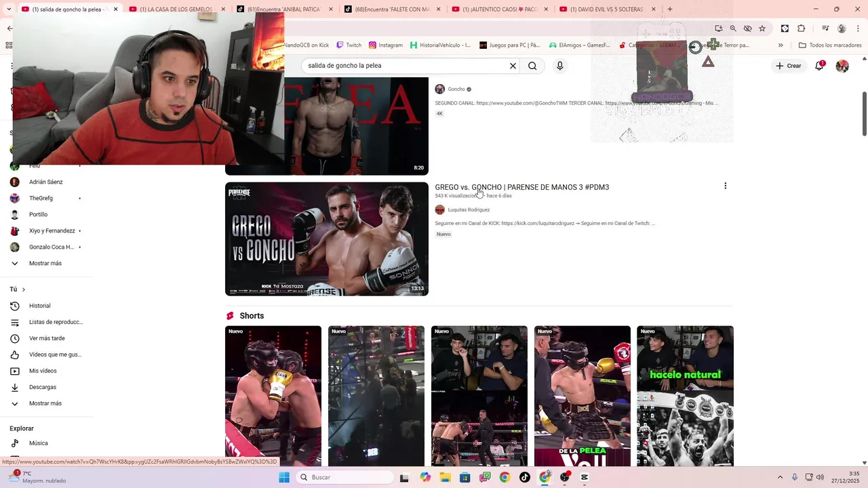Open the Chrome profile avatar

[842, 28]
